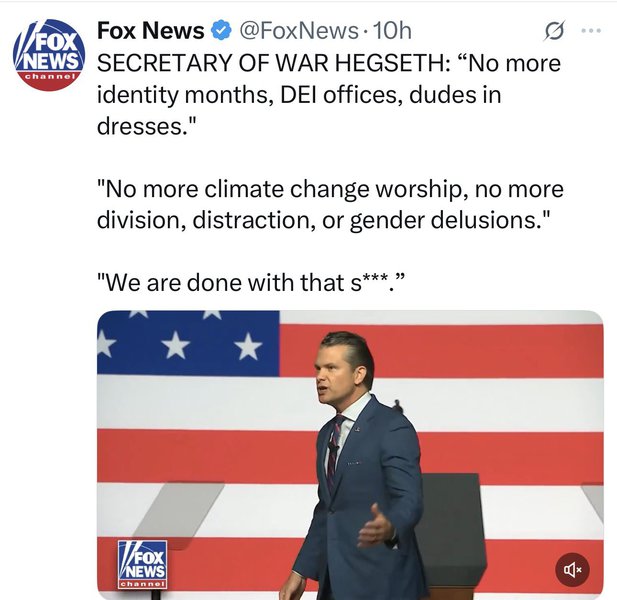This screenshot has width=617, height=600.
Task: Click the "division, distraction, or gender delusions" line
Action: (331, 221)
